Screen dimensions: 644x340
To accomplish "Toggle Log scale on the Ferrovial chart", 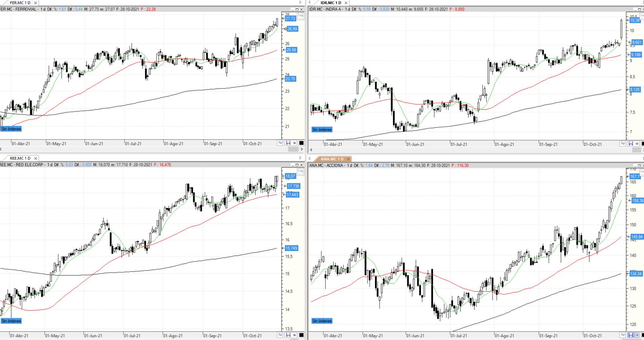I will (300, 15).
